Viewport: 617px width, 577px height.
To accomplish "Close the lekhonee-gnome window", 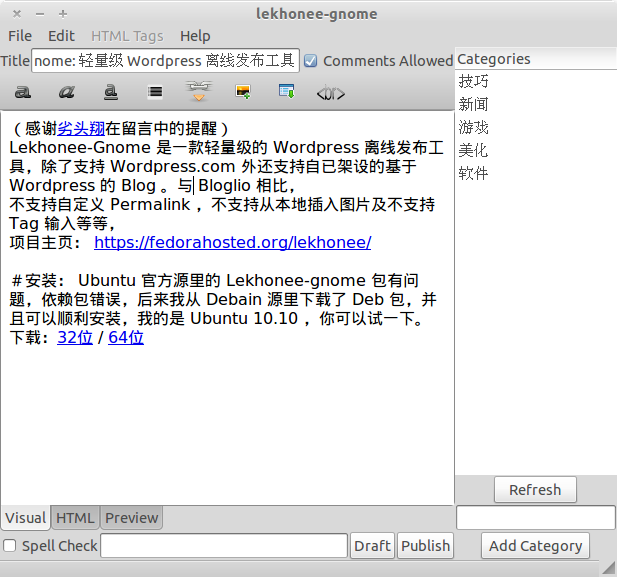I will (17, 14).
